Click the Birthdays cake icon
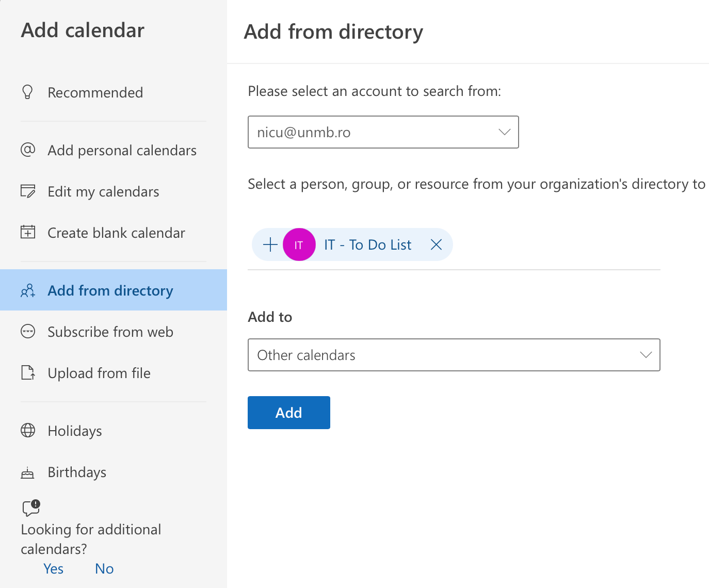This screenshot has height=588, width=709. coord(28,472)
